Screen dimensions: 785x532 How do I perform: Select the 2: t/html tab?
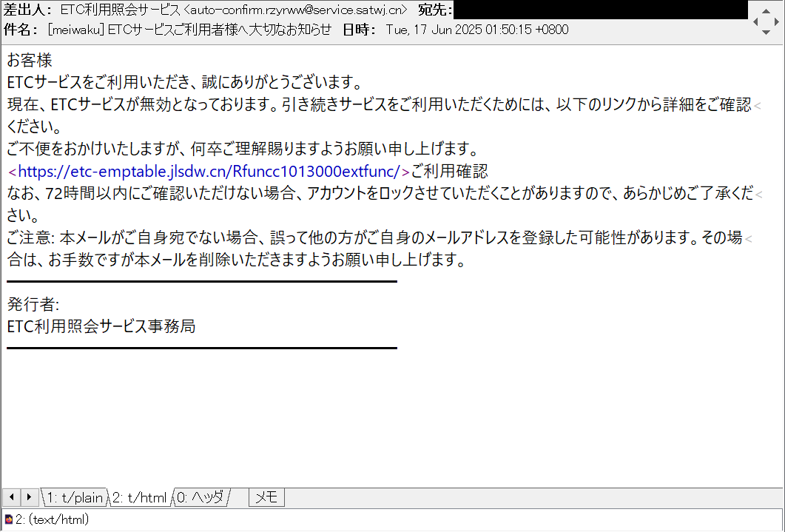tap(140, 497)
